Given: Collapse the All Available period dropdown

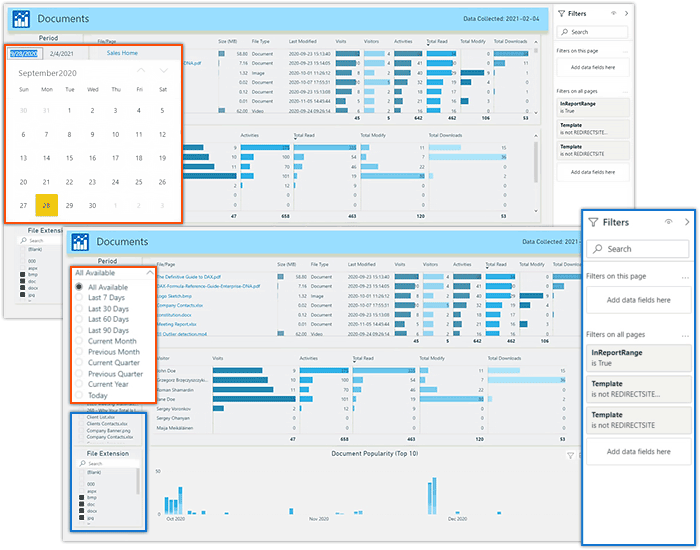Looking at the screenshot, I should click(150, 273).
